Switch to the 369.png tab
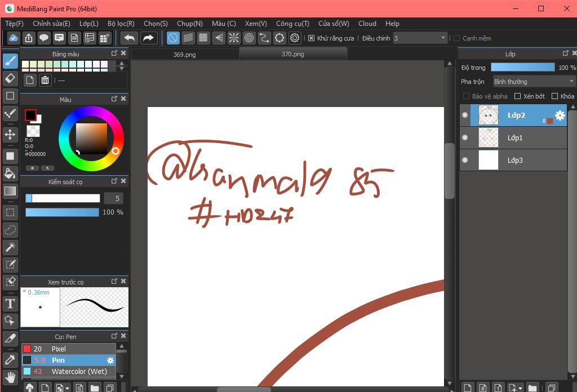 [x=184, y=55]
